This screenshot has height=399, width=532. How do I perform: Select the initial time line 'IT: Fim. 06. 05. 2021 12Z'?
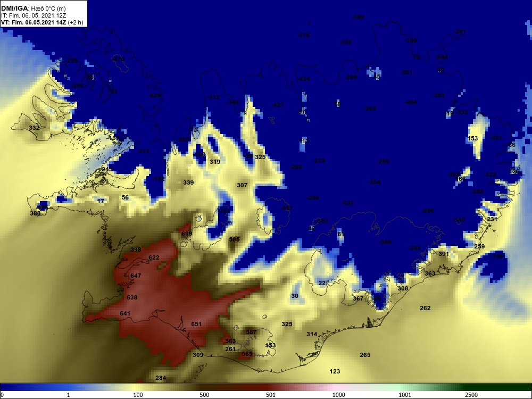[33, 15]
